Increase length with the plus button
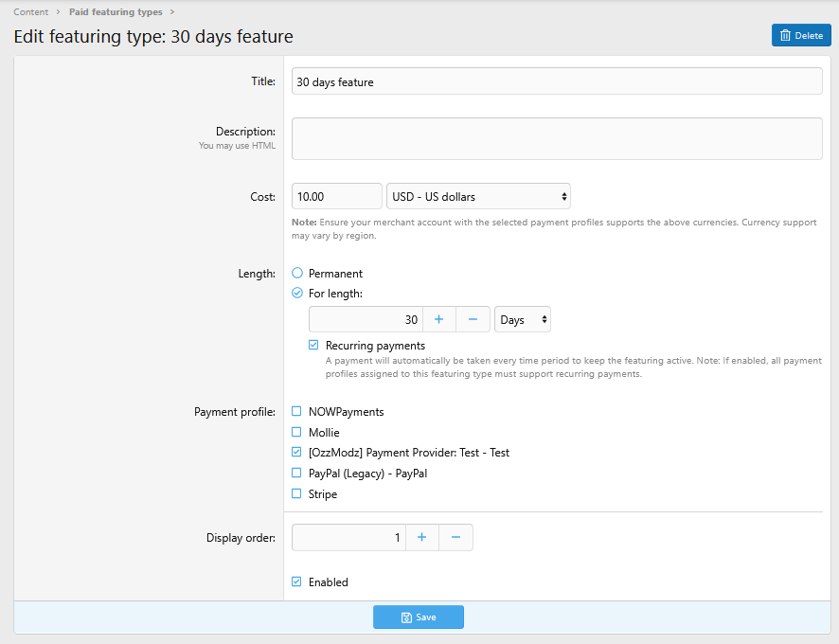The image size is (839, 644). click(439, 319)
